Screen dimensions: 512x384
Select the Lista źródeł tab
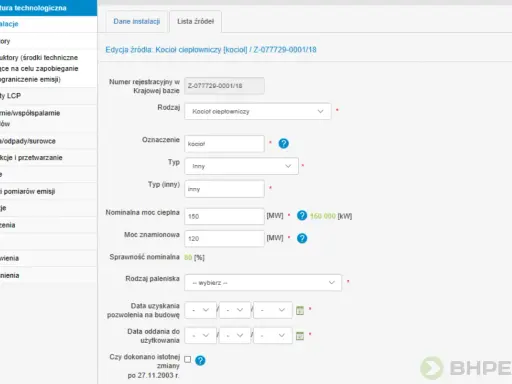pyautogui.click(x=195, y=21)
